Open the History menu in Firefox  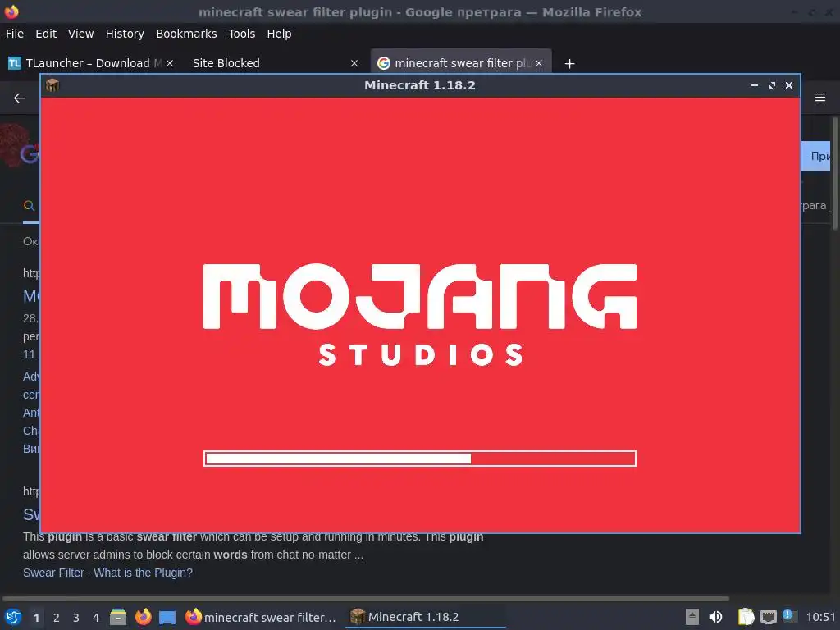(x=125, y=34)
